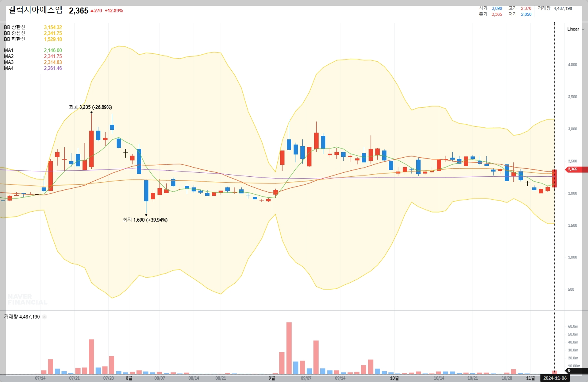The width and height of the screenshot is (588, 382).
Task: Click the 09/14 date label
Action: [340, 378]
